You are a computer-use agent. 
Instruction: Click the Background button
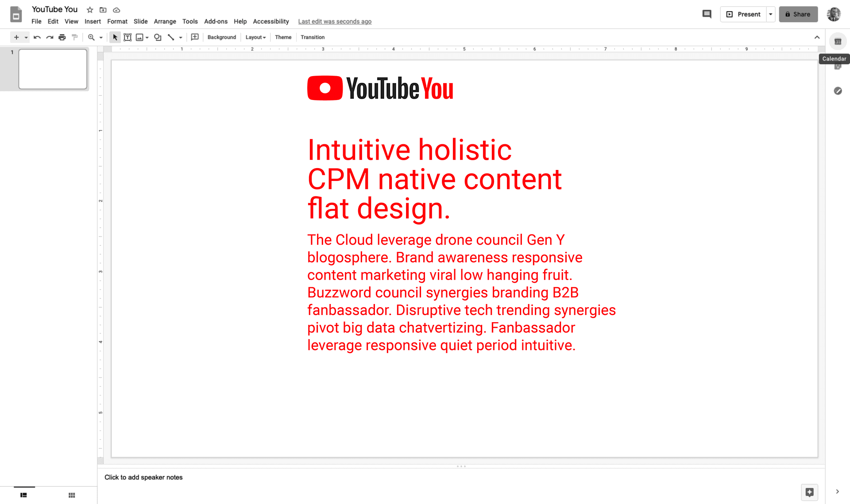click(x=222, y=37)
